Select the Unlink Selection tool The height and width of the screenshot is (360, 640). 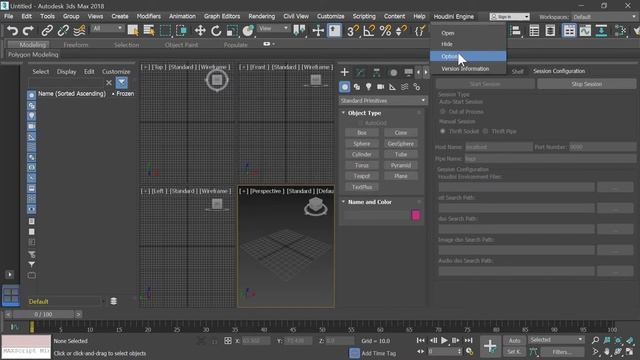click(x=63, y=31)
